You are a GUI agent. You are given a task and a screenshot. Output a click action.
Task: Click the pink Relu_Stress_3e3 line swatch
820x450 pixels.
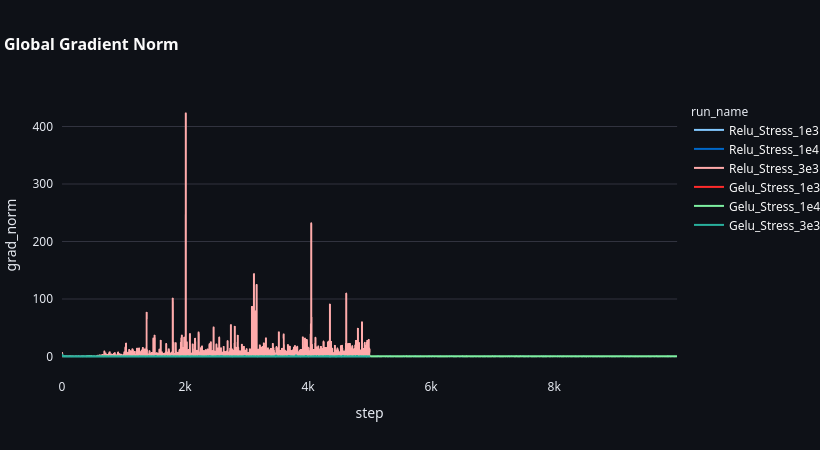coord(706,168)
